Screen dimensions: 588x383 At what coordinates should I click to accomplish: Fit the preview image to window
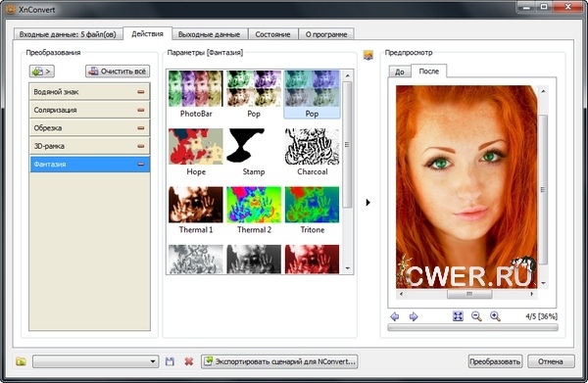click(x=458, y=316)
